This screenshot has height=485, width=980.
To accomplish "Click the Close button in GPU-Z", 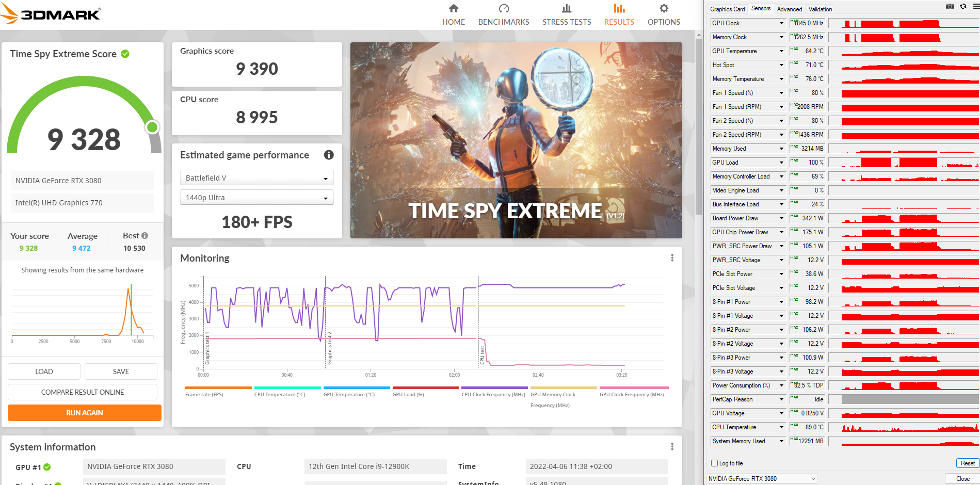I will point(962,479).
